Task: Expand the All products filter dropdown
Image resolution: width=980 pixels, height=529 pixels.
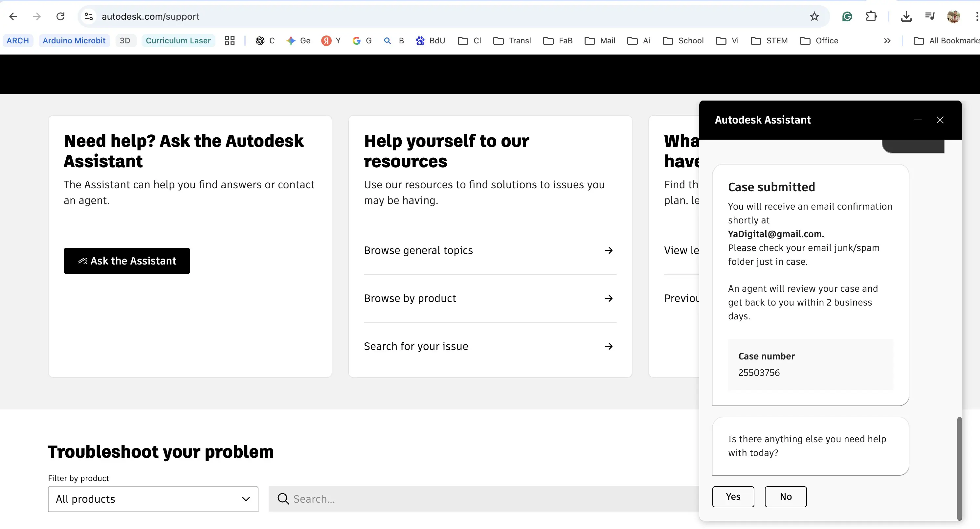Action: click(x=153, y=499)
